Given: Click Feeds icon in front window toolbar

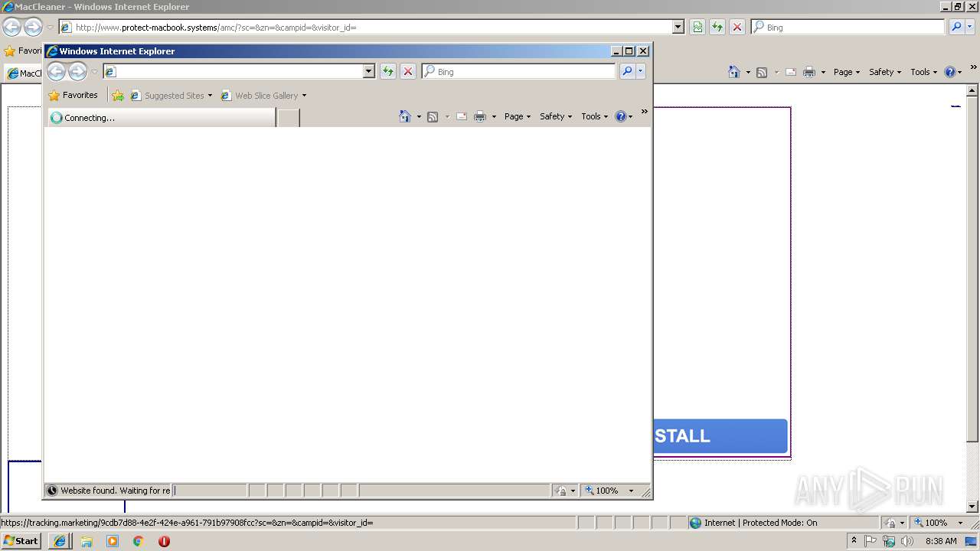Looking at the screenshot, I should pos(433,116).
